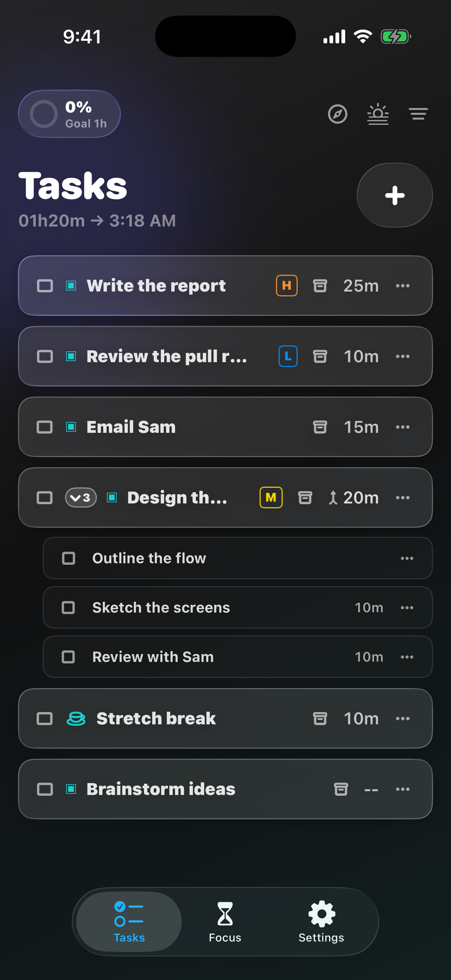
Task: Tap archive icon on Email Sam
Action: click(320, 427)
